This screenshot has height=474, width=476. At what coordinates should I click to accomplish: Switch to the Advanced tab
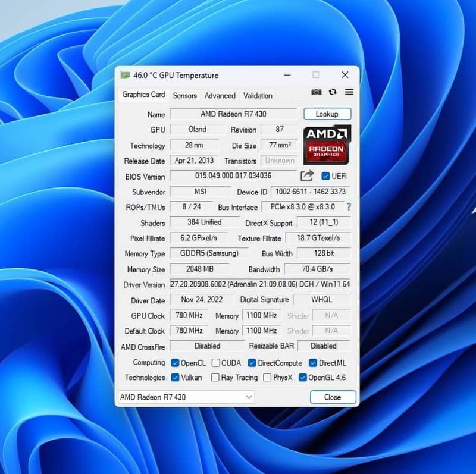(220, 96)
